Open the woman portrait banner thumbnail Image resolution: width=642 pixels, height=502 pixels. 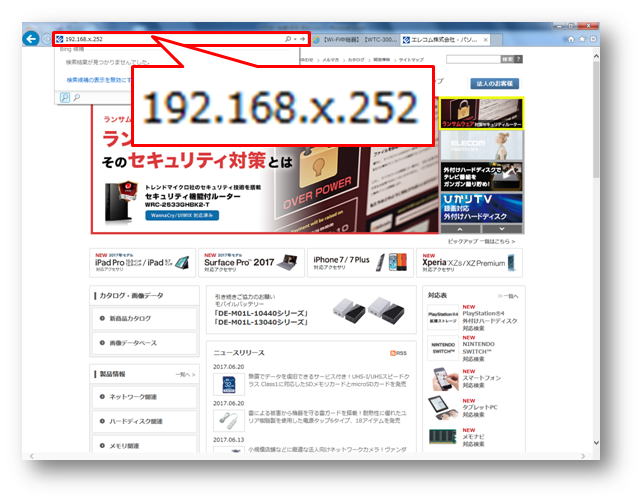(481, 145)
